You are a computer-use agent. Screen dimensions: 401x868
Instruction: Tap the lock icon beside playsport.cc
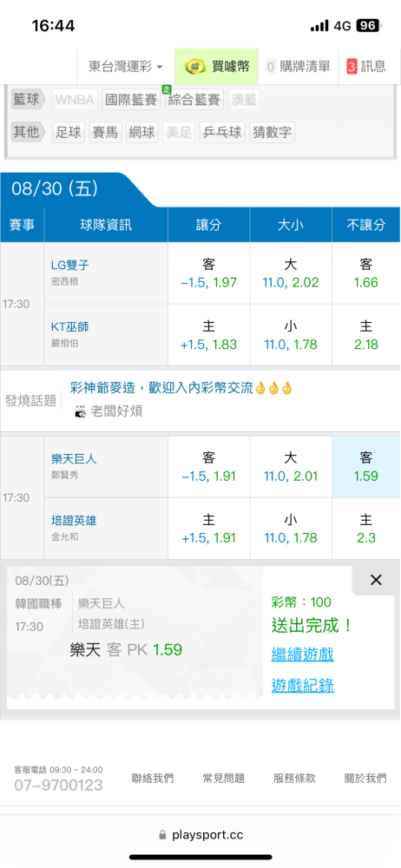pos(162,835)
